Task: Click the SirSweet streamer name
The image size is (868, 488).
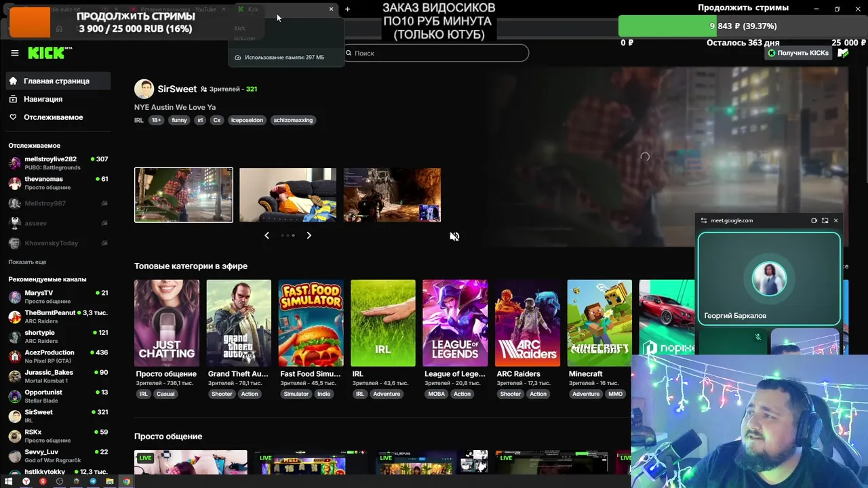Action: [x=177, y=89]
